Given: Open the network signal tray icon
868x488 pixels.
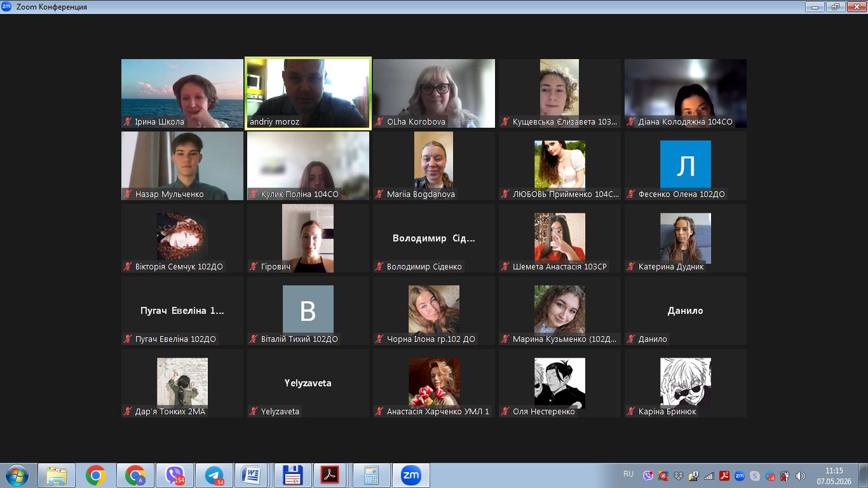Looking at the screenshot, I should pyautogui.click(x=709, y=475).
